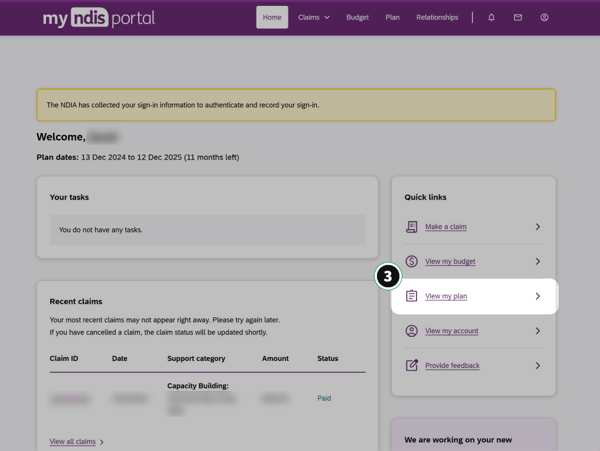Click the dollar icon beside View my budget

pyautogui.click(x=411, y=261)
